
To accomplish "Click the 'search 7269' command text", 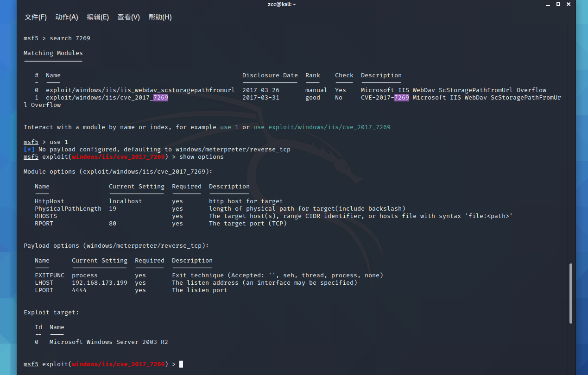I will [70, 38].
